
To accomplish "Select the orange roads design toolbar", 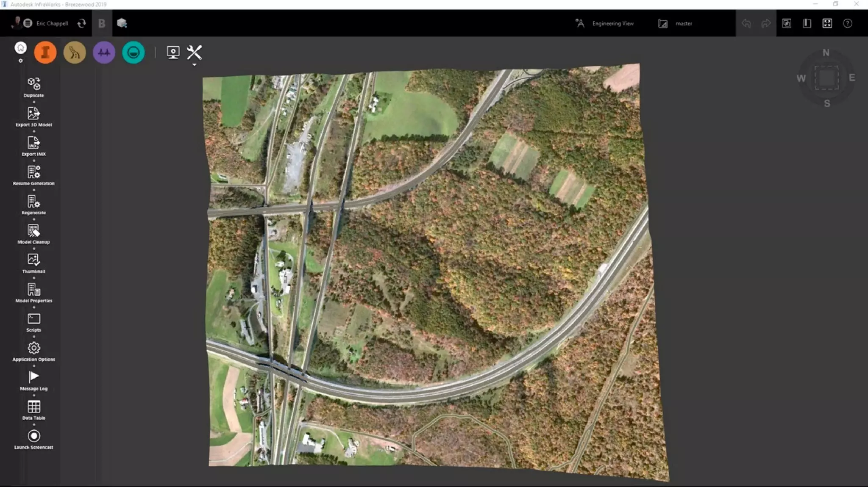I will click(45, 53).
